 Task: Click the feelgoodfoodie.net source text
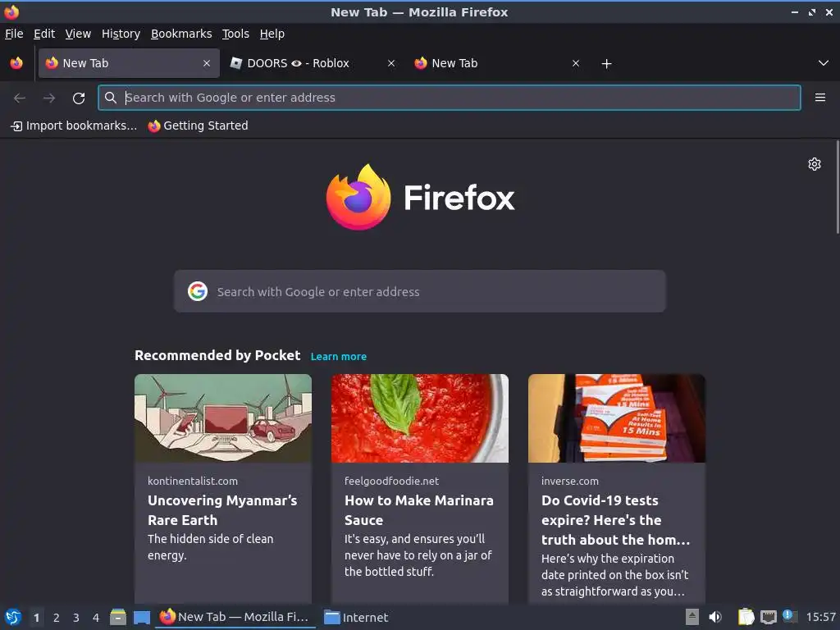tap(391, 481)
